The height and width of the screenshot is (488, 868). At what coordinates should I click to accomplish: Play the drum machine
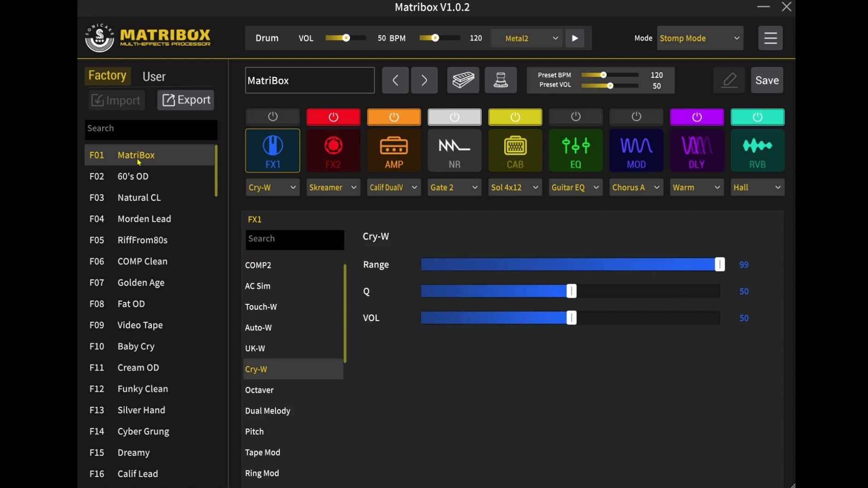(575, 38)
